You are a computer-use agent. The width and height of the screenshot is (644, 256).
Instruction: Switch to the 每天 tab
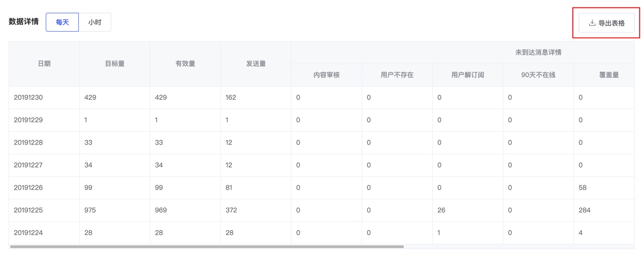[x=62, y=22]
